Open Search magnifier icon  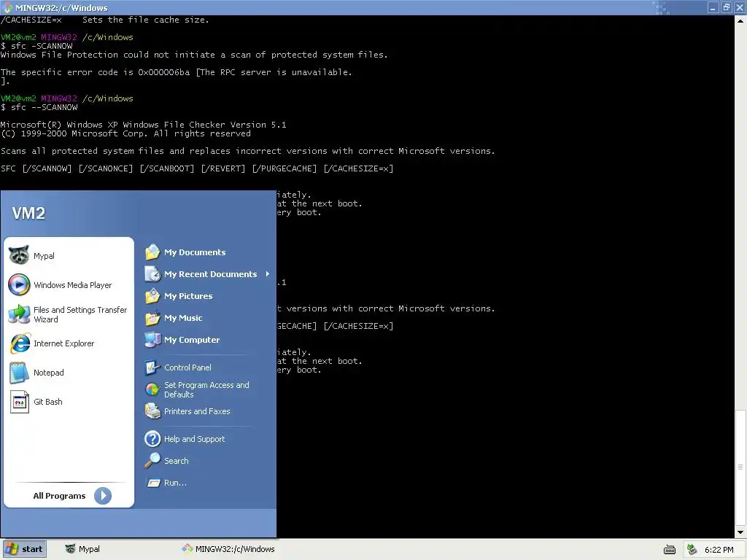(152, 461)
